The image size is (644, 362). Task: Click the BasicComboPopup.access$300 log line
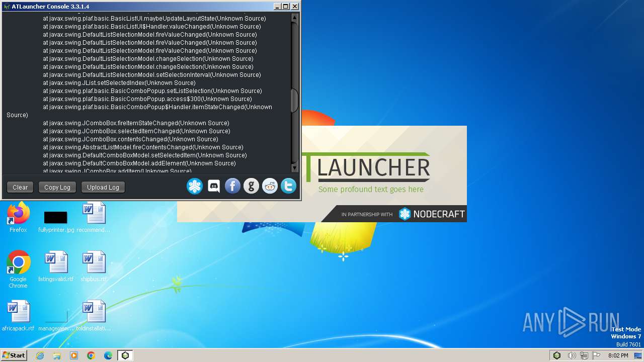pyautogui.click(x=147, y=99)
